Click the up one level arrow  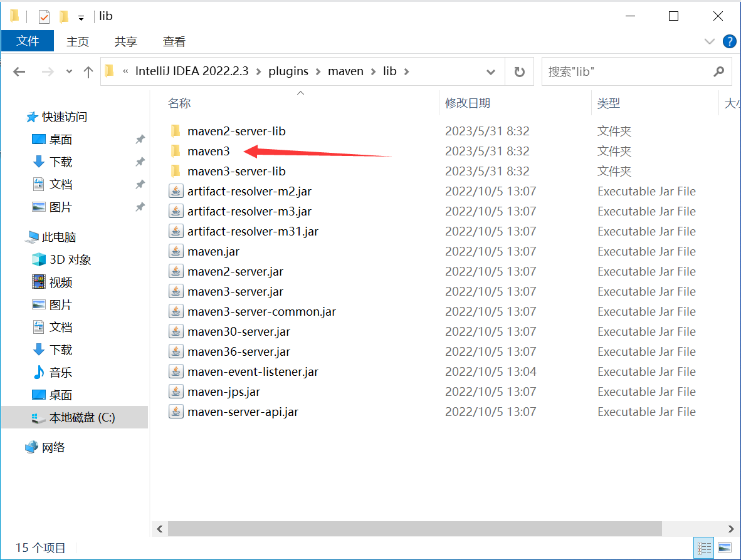click(x=88, y=72)
